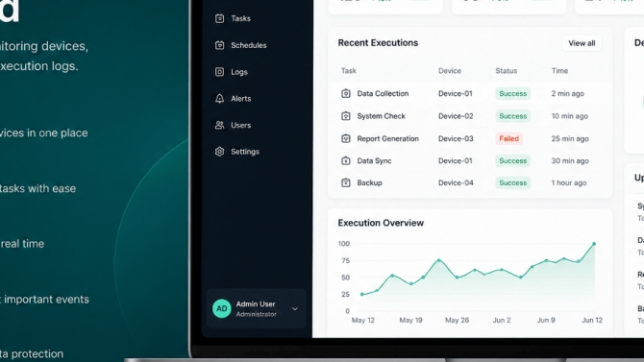Click the View all button

click(582, 43)
